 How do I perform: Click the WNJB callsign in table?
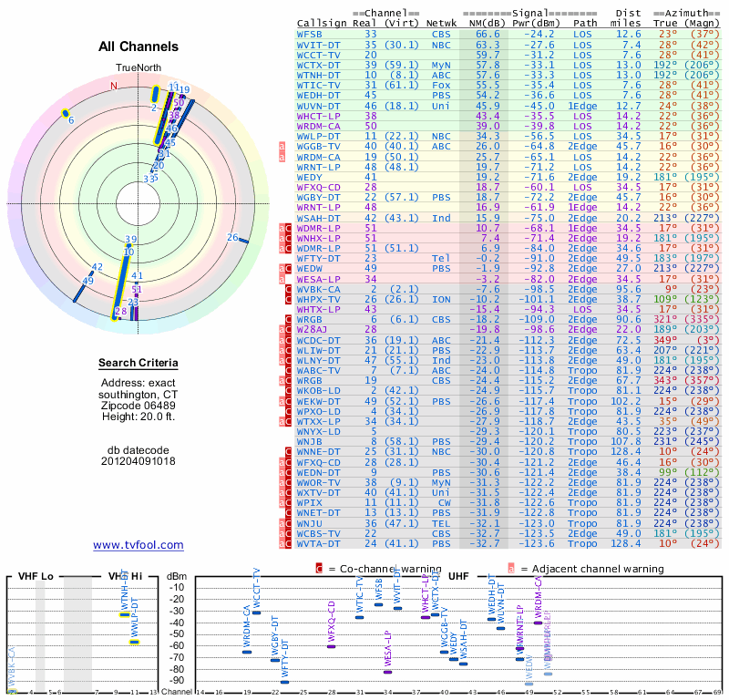click(309, 442)
